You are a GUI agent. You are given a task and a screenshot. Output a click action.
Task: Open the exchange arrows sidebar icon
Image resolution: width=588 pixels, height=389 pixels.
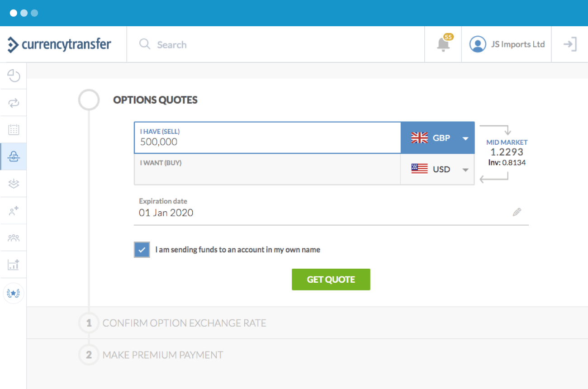point(14,103)
